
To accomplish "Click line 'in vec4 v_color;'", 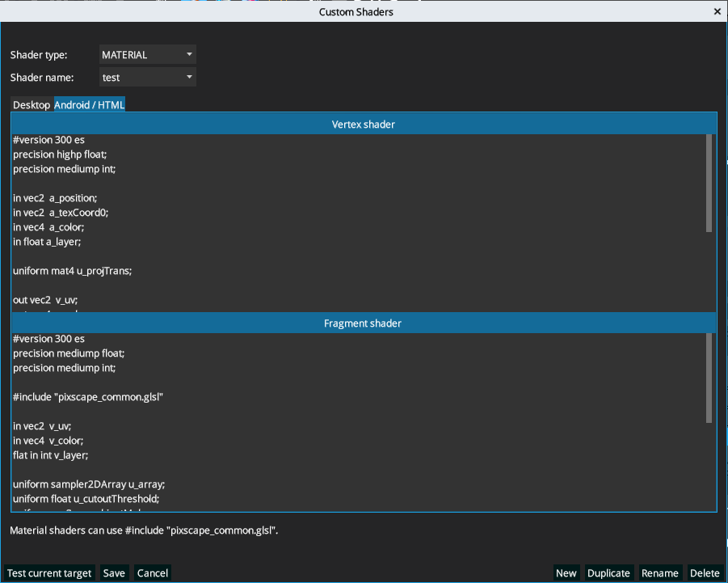I will 48,441.
